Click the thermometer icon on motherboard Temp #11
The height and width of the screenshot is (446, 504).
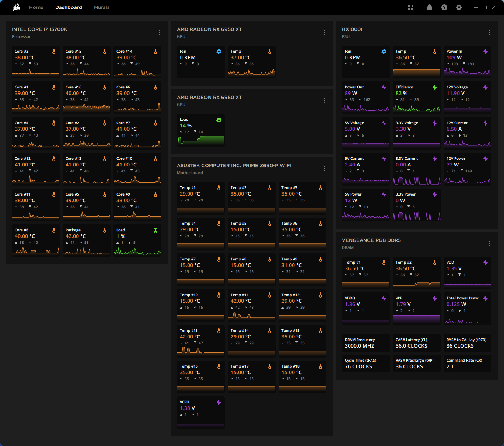click(270, 295)
